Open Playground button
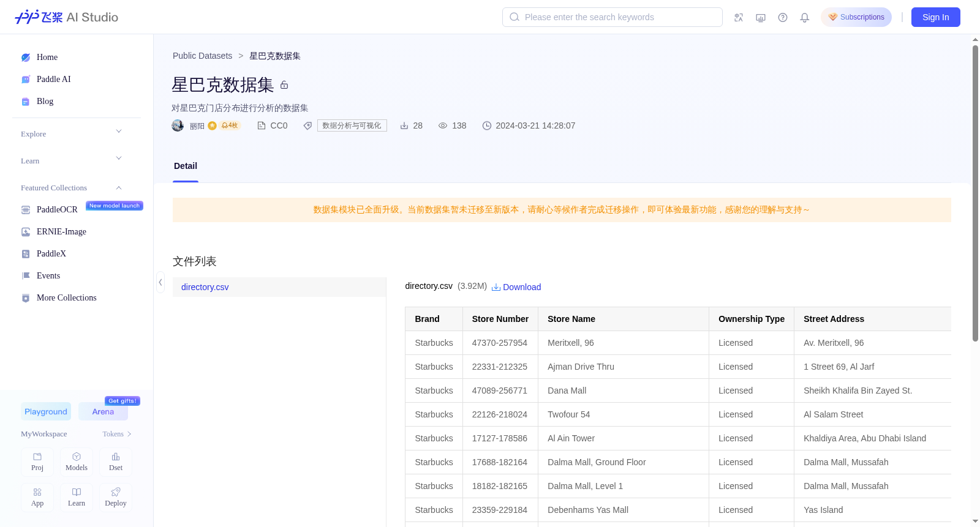Screen dimensions: 980x527 coord(46,412)
